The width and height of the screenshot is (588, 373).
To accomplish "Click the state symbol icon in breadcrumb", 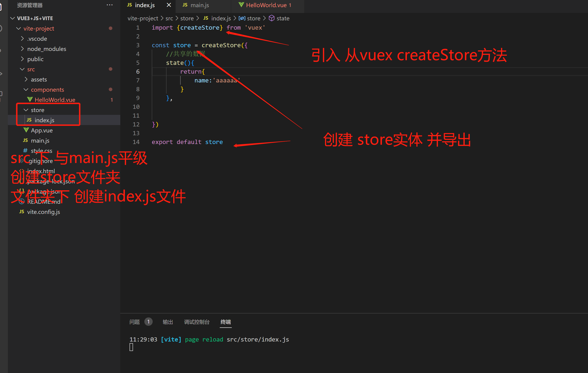I will pos(272,18).
